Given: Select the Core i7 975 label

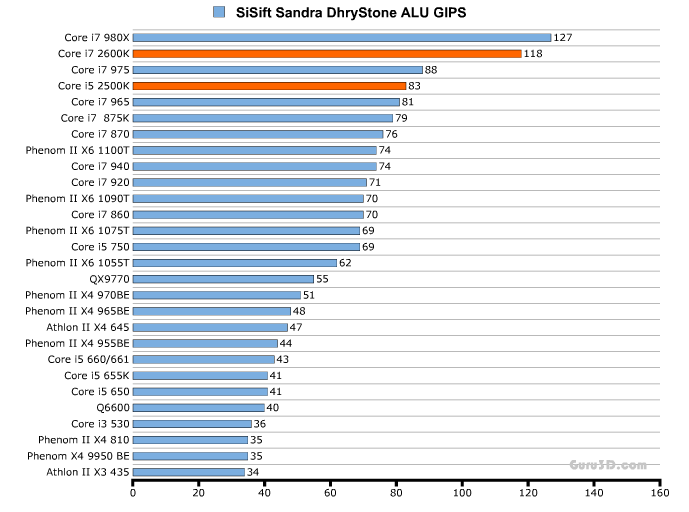Looking at the screenshot, I should pyautogui.click(x=100, y=70).
